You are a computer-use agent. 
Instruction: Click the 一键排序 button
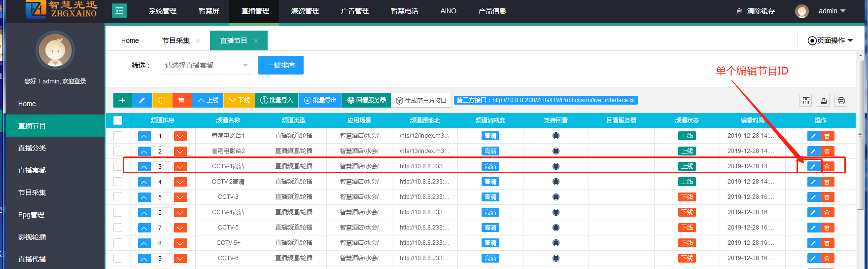(280, 65)
